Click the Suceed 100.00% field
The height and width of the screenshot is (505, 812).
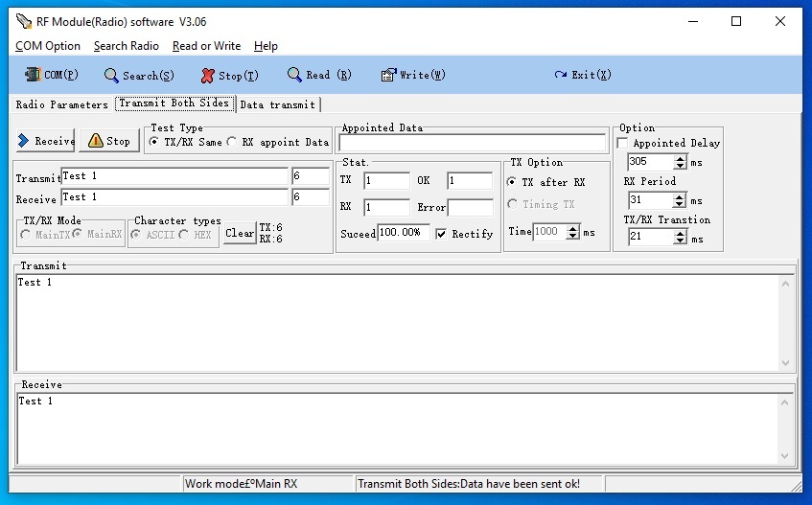403,232
